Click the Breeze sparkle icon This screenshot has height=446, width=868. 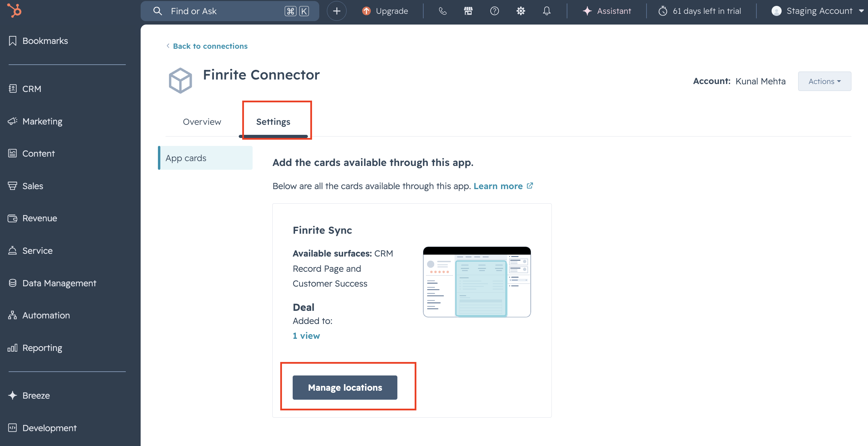[x=12, y=396]
